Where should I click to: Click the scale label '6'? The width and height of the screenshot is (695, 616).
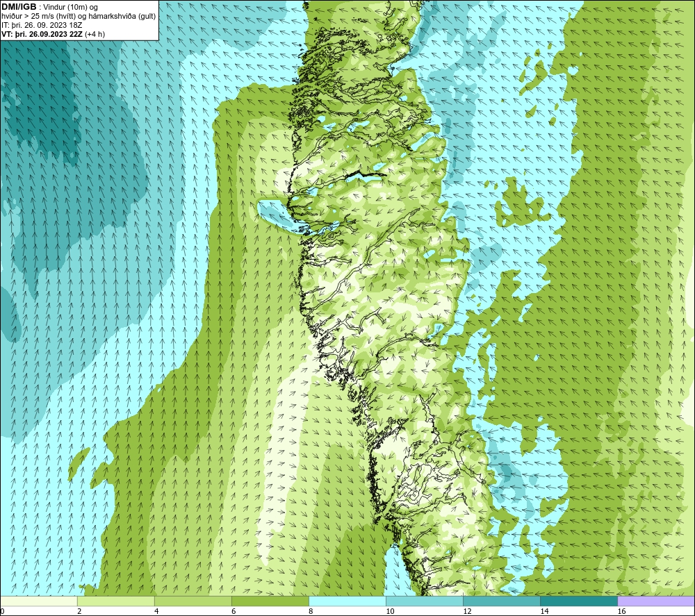234,611
